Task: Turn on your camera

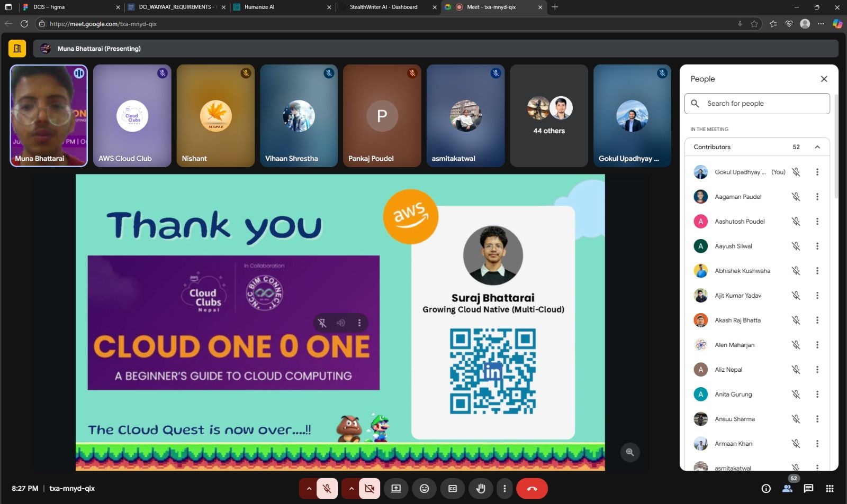Action: [369, 488]
